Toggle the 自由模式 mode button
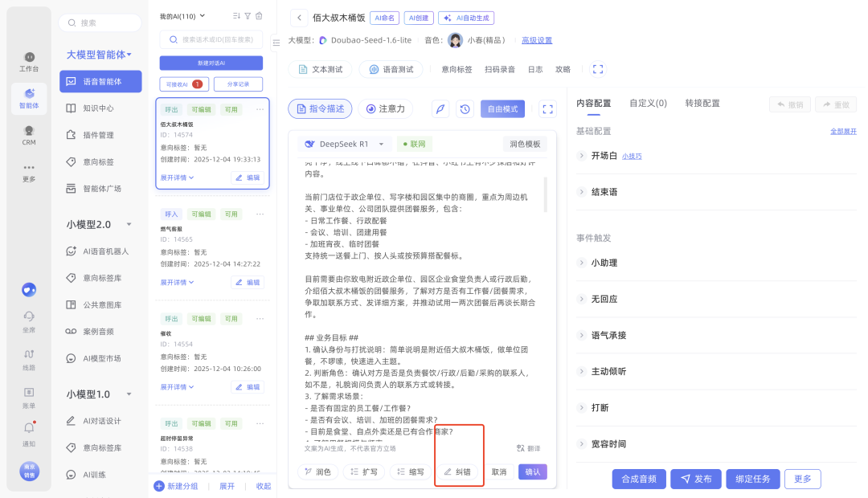Viewport: 868px width, 498px height. point(502,109)
